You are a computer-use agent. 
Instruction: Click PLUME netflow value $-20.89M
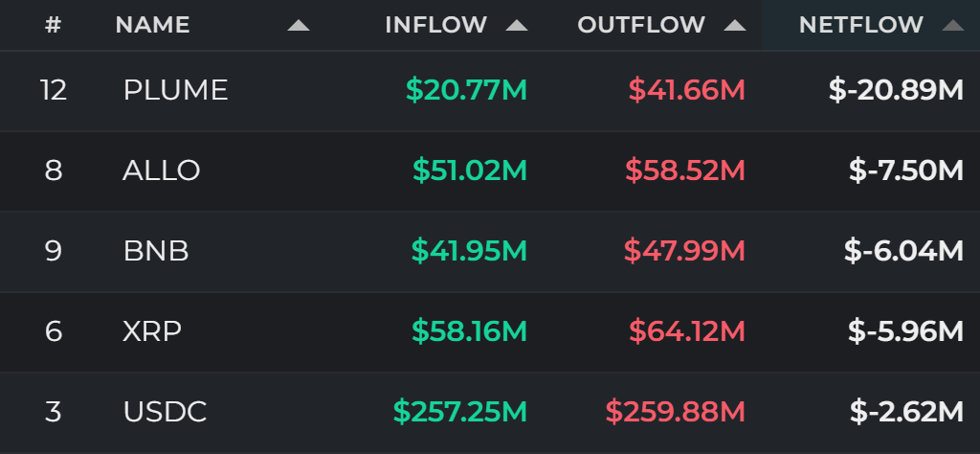point(896,91)
